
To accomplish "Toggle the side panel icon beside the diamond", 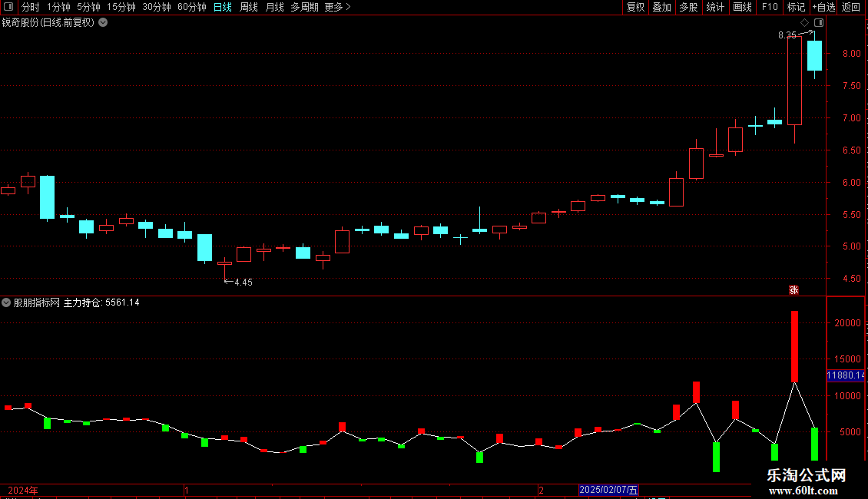I will tap(819, 23).
